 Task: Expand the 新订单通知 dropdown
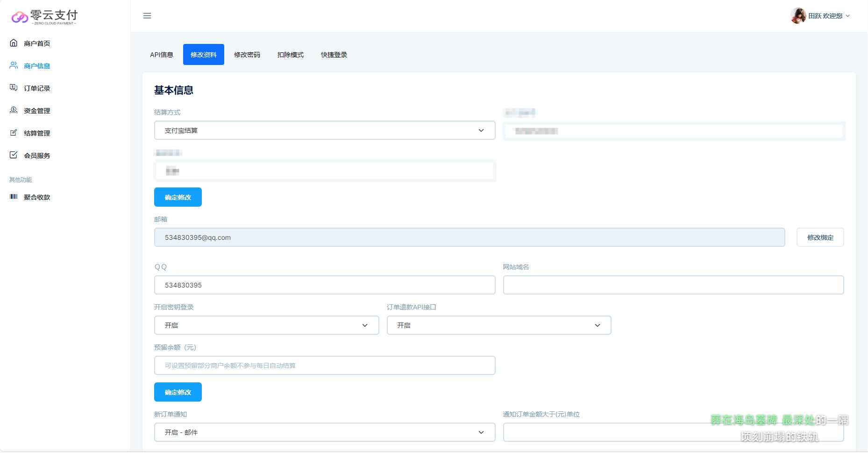coord(324,432)
